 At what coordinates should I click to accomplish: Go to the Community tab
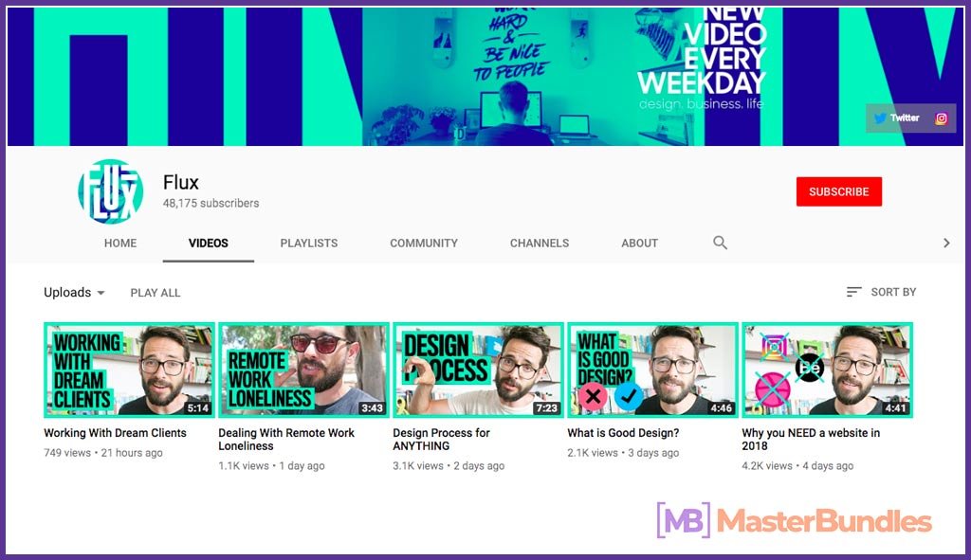(424, 244)
